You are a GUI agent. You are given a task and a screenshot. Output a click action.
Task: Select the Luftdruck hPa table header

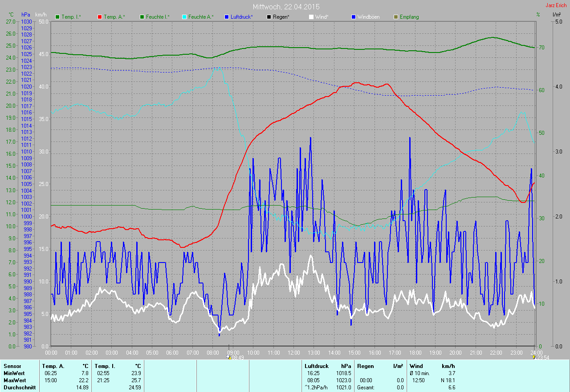tap(317, 366)
